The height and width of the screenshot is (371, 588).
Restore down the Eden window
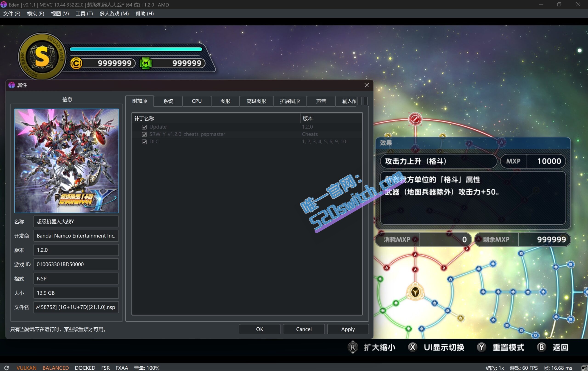[559, 4]
